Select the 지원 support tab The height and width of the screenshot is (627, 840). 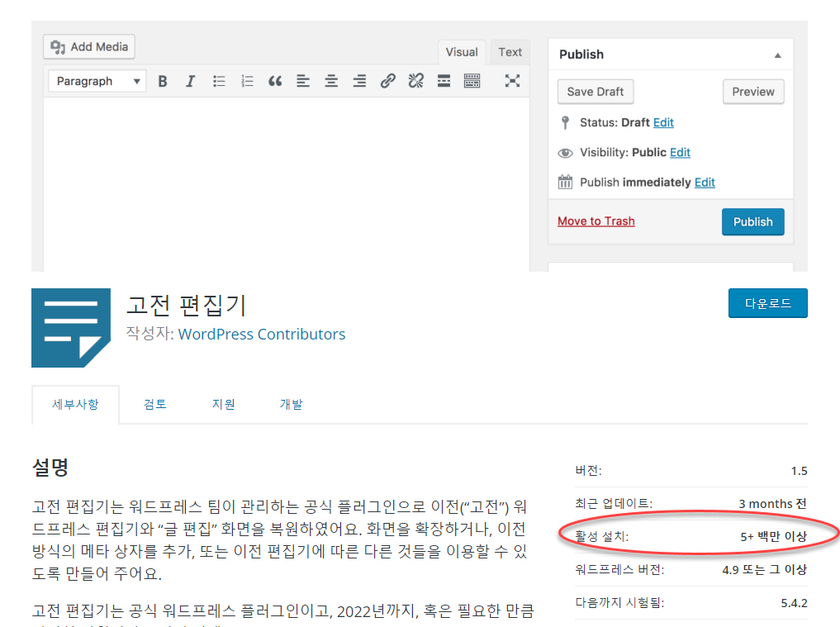223,405
